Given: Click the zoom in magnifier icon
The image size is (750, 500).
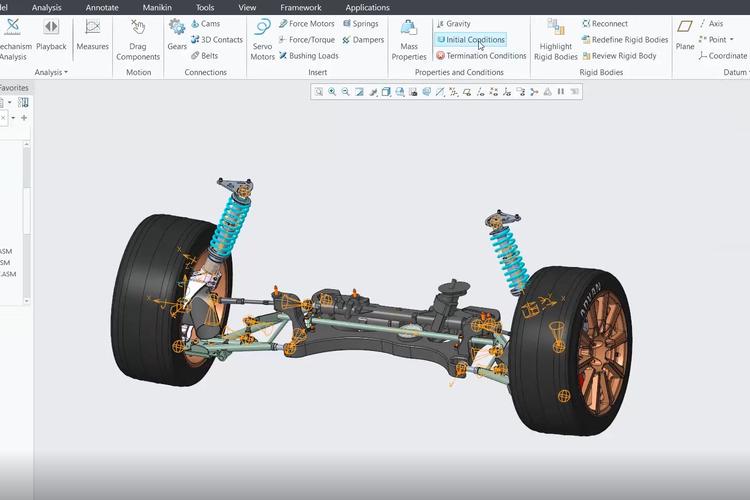Looking at the screenshot, I should (x=332, y=92).
